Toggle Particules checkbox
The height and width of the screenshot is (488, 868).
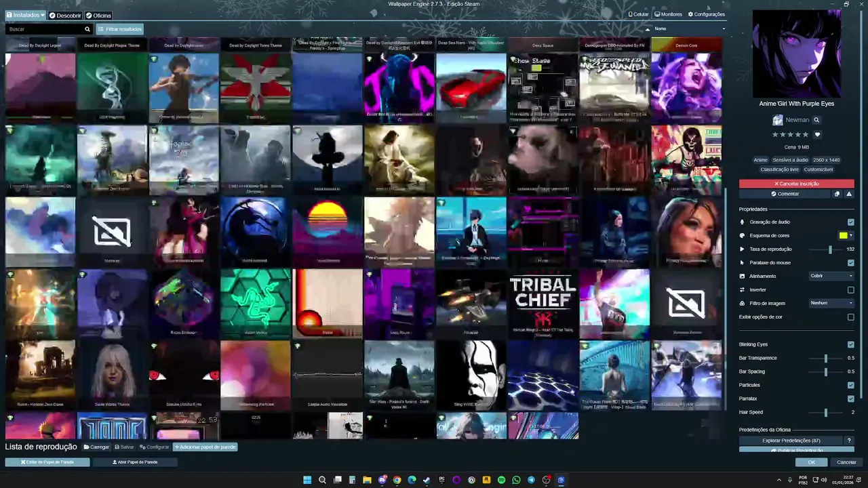click(850, 385)
